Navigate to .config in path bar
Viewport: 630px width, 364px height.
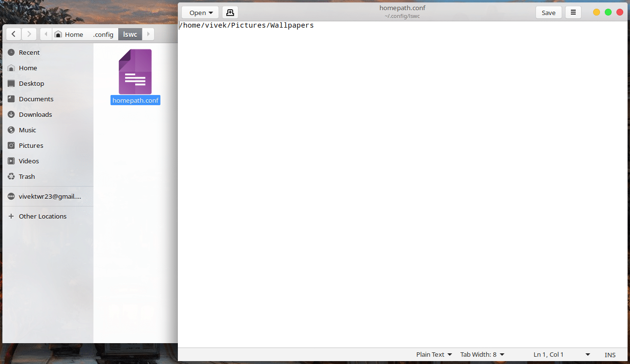click(103, 34)
